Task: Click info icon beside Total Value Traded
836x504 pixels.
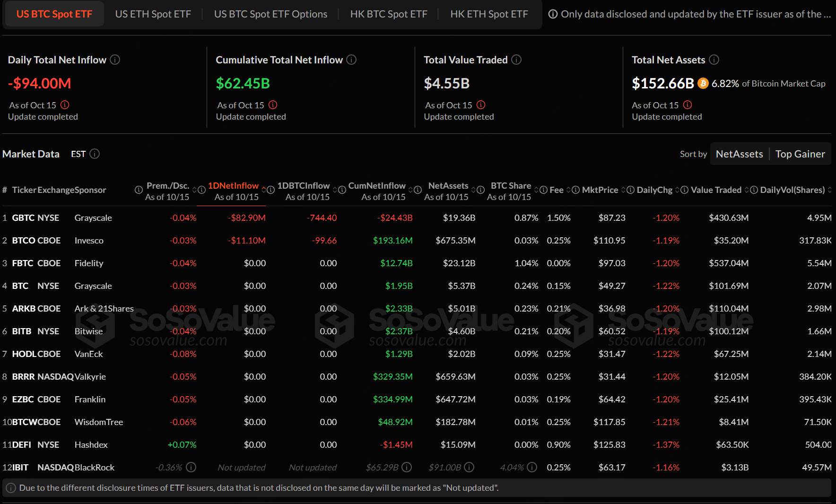Action: click(x=516, y=60)
